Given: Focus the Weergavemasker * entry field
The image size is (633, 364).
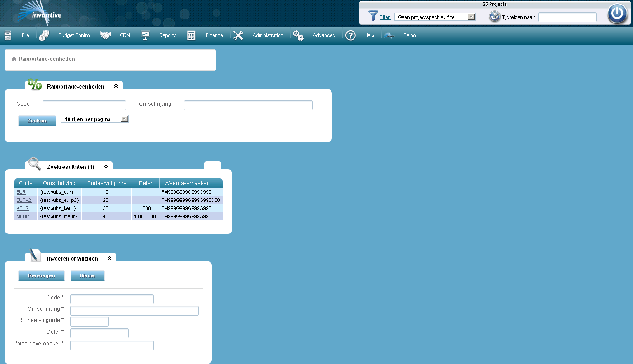Looking at the screenshot, I should tap(112, 345).
